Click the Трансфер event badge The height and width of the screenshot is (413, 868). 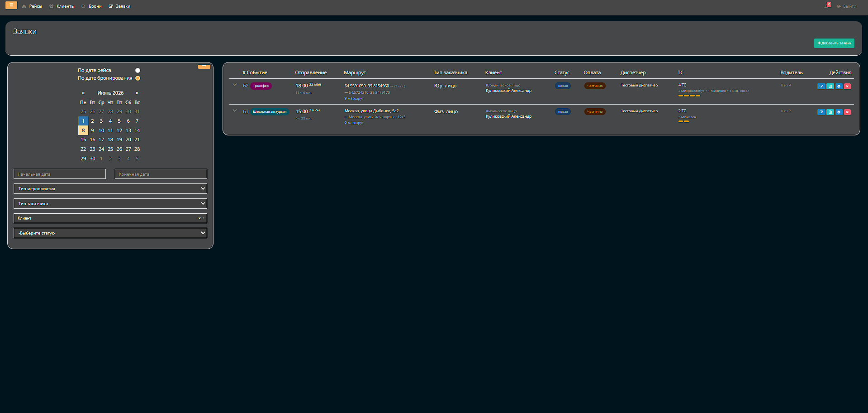pos(261,86)
